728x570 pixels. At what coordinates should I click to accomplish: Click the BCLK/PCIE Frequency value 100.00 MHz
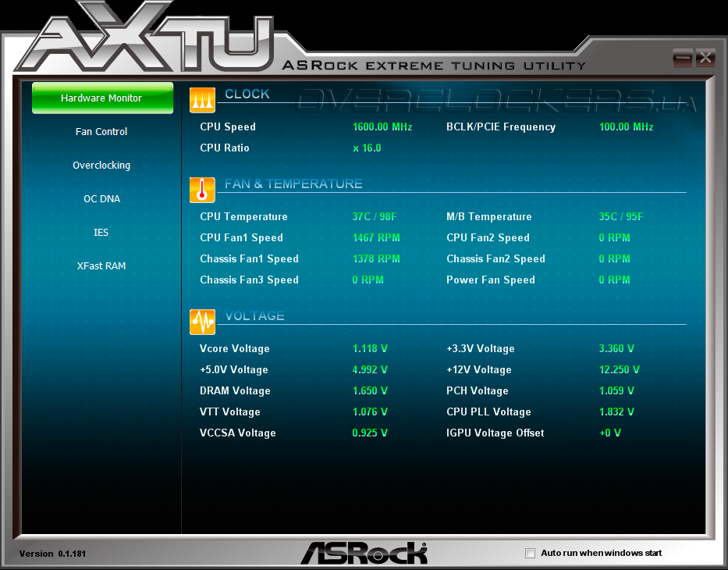[x=627, y=126]
